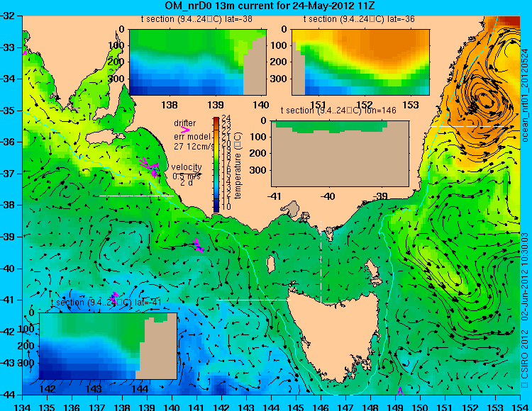This screenshot has height=411, width=532.
Task: Open the lat=-36 temperature section inset
Action: [360, 62]
